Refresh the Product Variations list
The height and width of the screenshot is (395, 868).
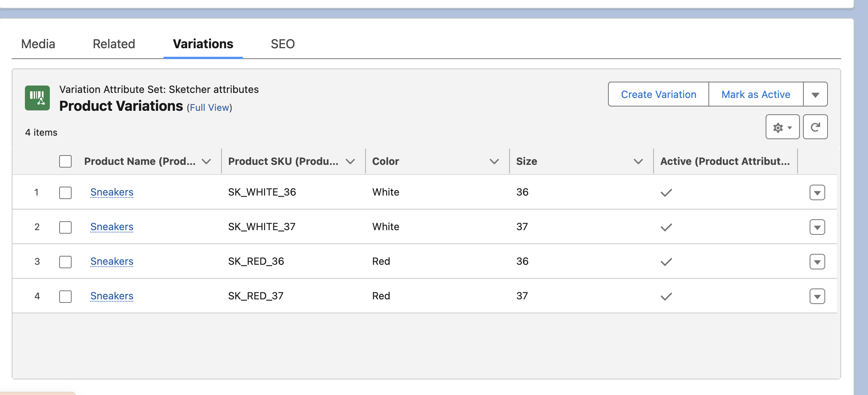(x=815, y=127)
